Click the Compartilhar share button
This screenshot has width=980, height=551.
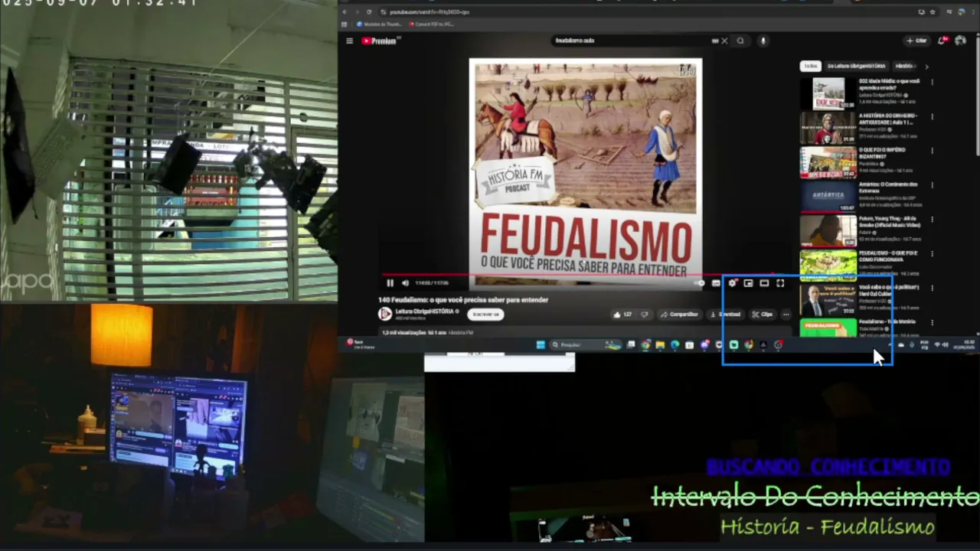(x=679, y=314)
